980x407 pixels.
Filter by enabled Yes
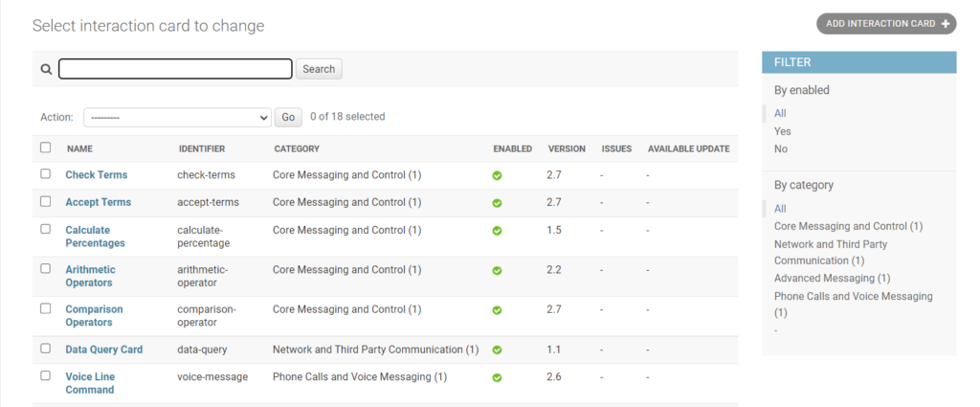point(782,131)
